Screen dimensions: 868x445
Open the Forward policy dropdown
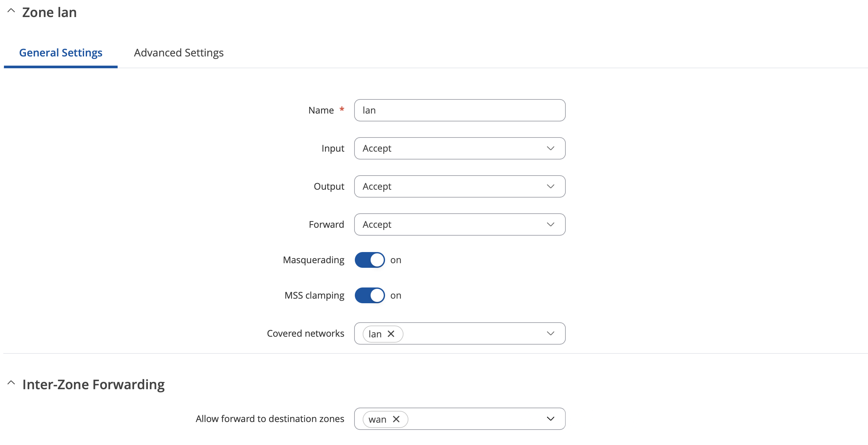point(460,224)
